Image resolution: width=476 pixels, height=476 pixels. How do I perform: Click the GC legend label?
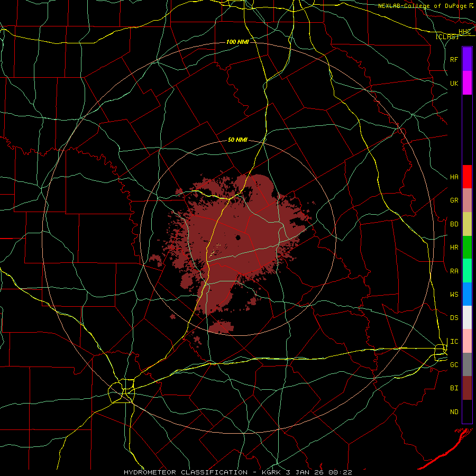tap(454, 365)
